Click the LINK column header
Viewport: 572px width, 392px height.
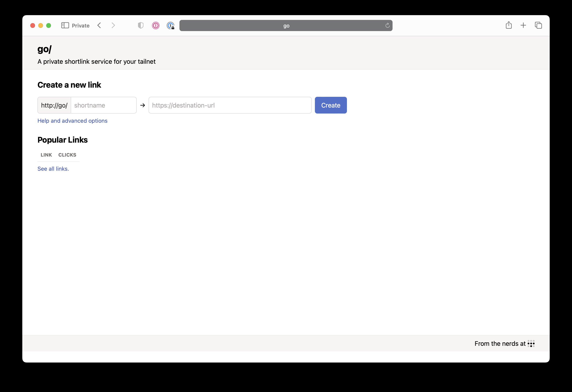[46, 155]
